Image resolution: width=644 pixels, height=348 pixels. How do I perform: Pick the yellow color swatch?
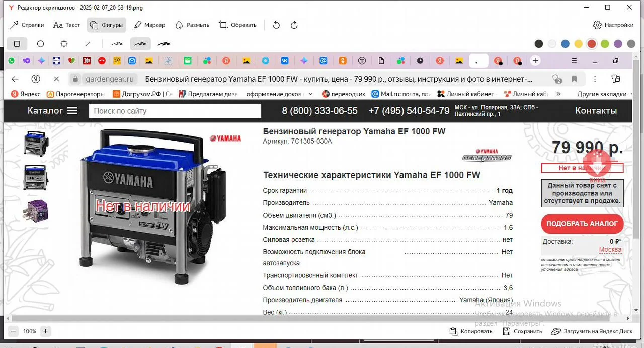click(579, 44)
